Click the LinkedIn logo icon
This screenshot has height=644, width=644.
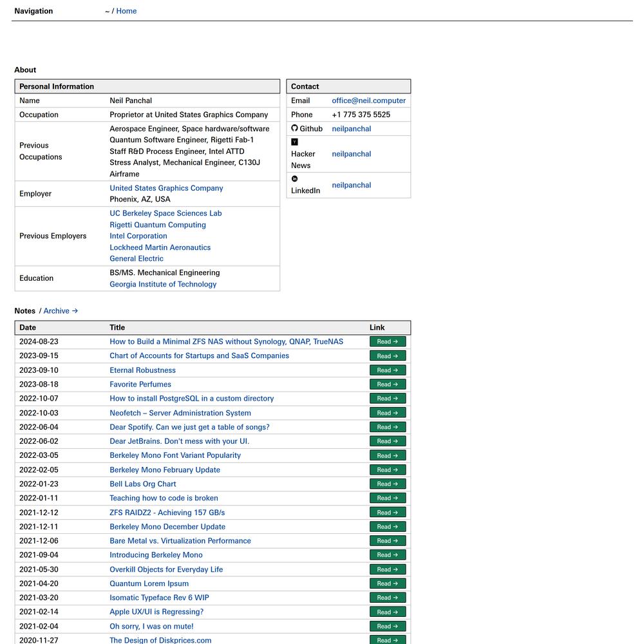pos(294,178)
